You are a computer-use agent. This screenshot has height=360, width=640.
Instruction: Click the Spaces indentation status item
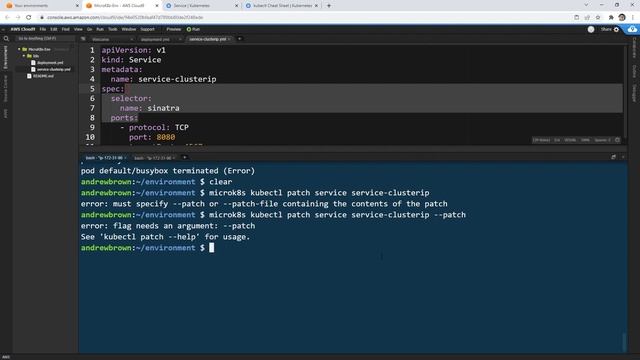(602, 140)
